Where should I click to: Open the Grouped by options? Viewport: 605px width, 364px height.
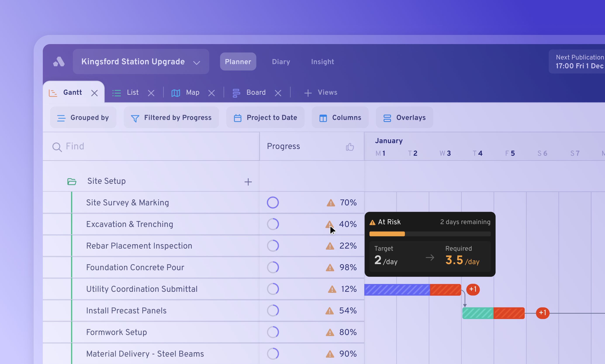(x=83, y=117)
